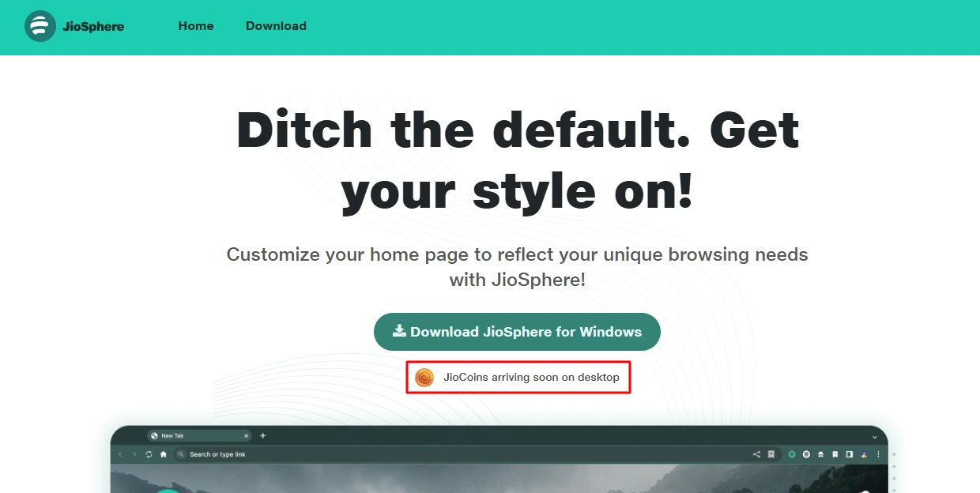Click the three-dot menu in preview browser
The height and width of the screenshot is (493, 980).
point(878,454)
